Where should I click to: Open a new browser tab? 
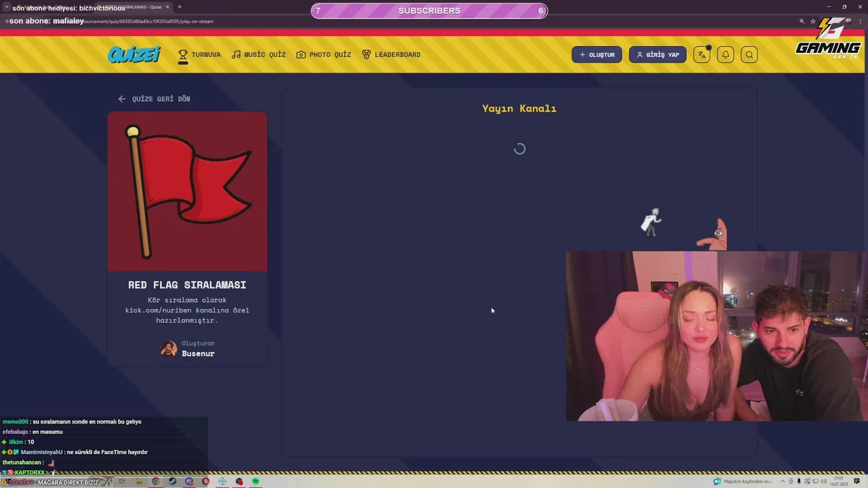coord(179,7)
